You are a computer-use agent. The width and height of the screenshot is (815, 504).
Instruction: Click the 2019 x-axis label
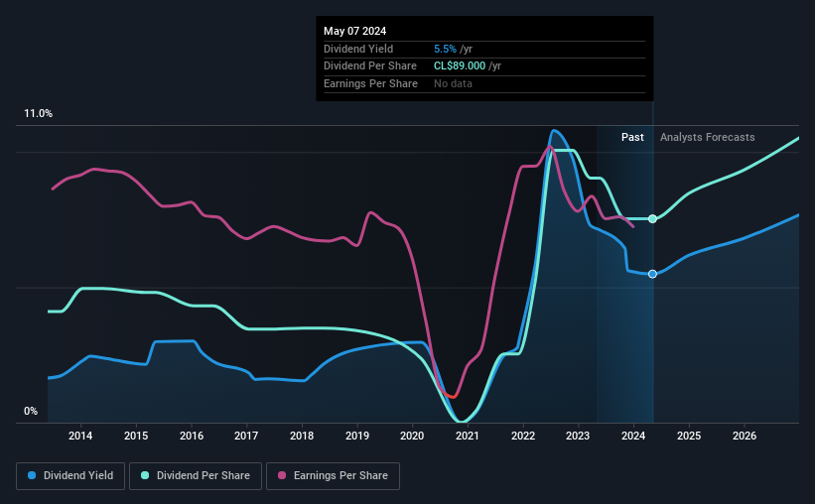[x=357, y=436]
